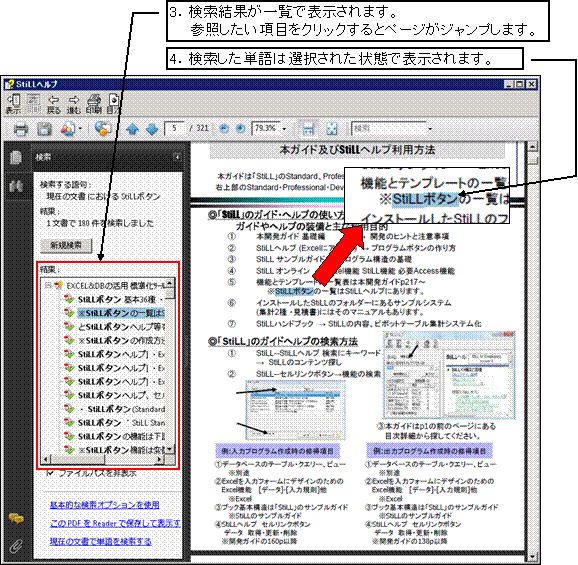Click the 表示 toolbar icon
Viewport: 578px width, 565px height.
13,104
